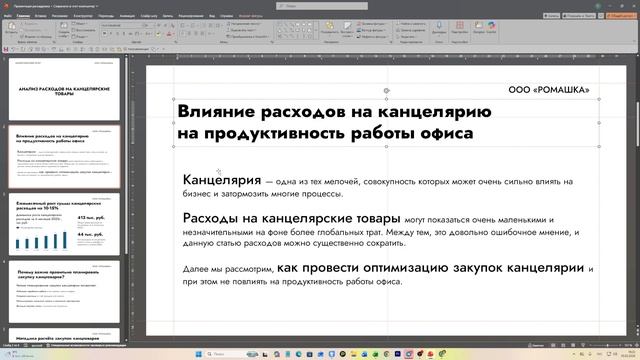Click the word 'Канцелярия' in slide body

tap(222, 180)
